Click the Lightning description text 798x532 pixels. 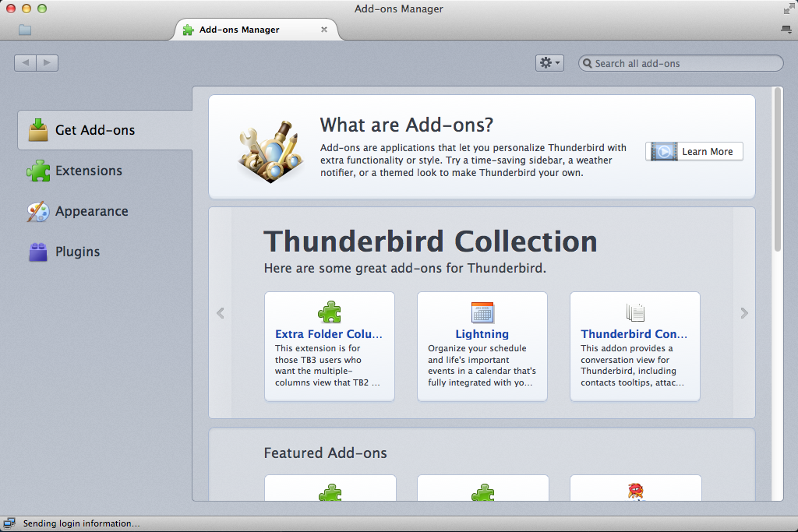click(x=482, y=365)
